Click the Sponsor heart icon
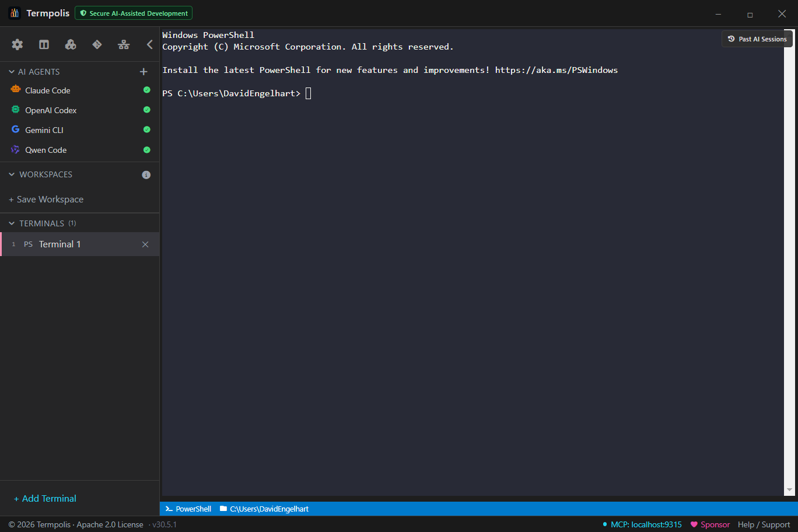Image resolution: width=798 pixels, height=532 pixels. click(x=694, y=524)
